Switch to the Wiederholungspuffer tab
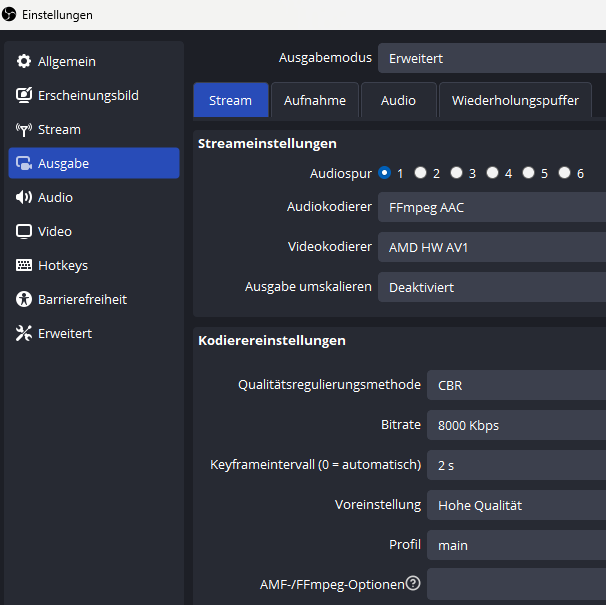The image size is (606, 605). [515, 100]
